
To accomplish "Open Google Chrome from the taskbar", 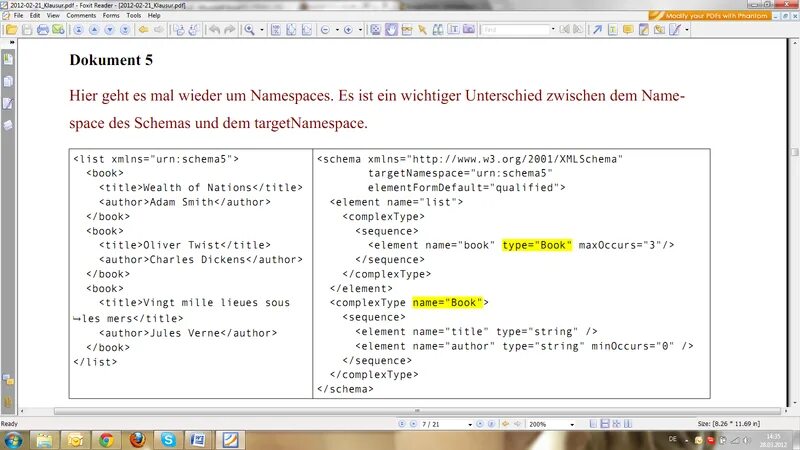I will (x=106, y=440).
